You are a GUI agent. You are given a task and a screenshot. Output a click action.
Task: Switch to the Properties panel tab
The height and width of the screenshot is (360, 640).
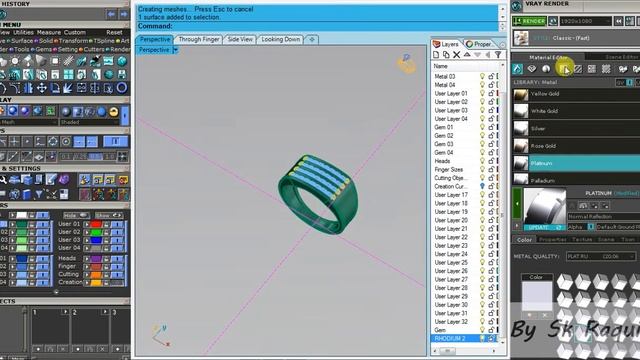(x=480, y=44)
